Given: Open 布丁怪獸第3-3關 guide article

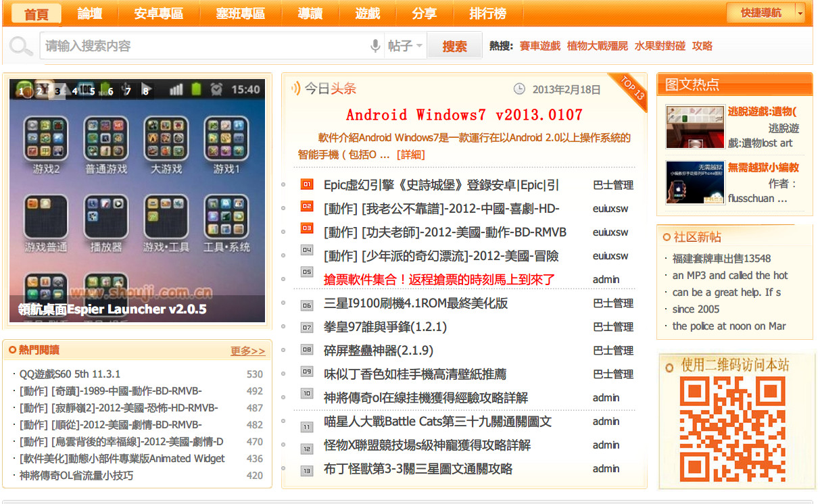Looking at the screenshot, I should 418,469.
